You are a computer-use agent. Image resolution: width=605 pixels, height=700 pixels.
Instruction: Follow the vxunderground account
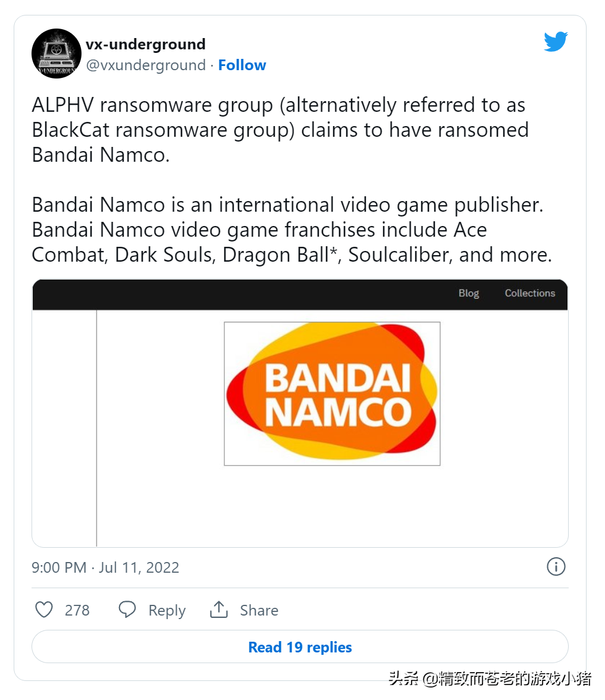[242, 65]
